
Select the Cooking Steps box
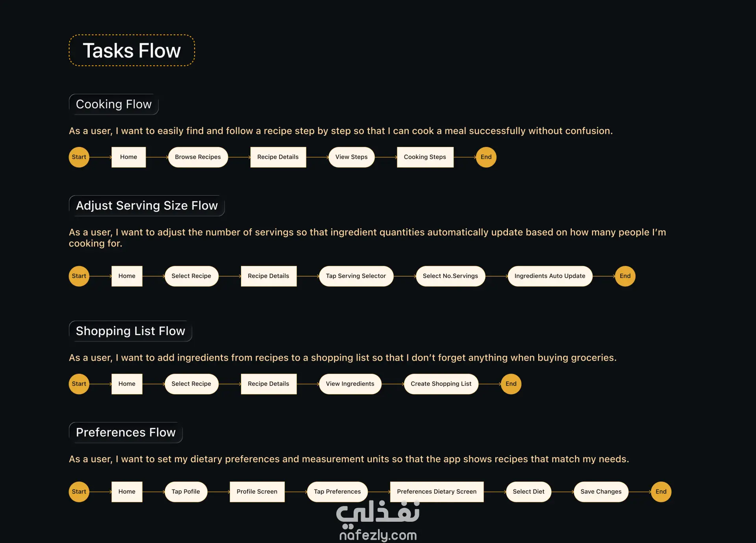(425, 157)
